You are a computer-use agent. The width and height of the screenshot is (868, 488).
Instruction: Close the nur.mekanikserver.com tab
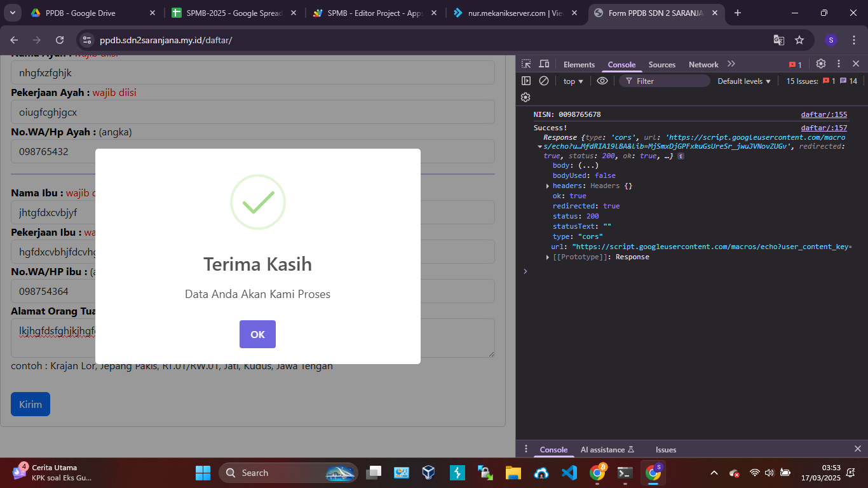pos(574,13)
